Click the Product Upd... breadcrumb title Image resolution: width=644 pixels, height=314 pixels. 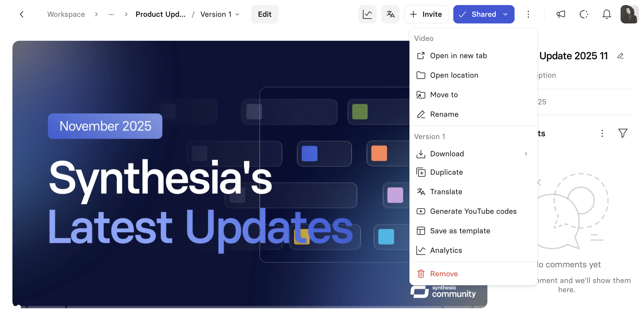point(160,14)
